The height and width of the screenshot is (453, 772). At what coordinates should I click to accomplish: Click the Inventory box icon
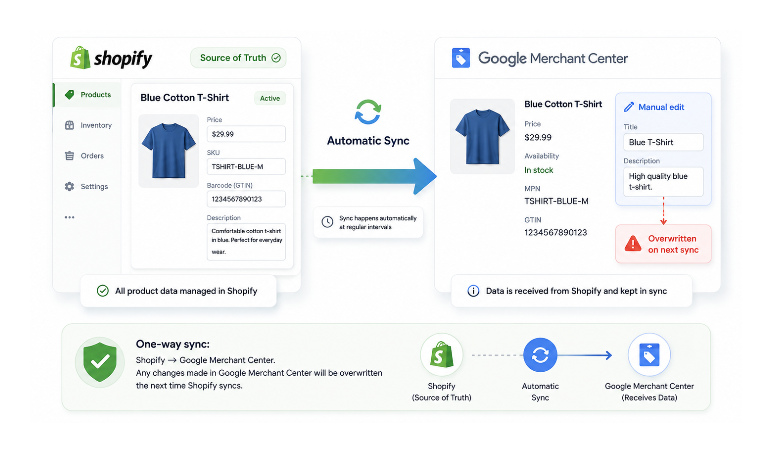pyautogui.click(x=69, y=125)
